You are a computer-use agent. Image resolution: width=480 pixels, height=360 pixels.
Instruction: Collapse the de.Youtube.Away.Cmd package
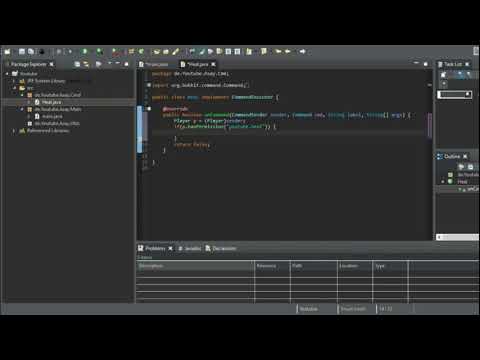click(22, 95)
